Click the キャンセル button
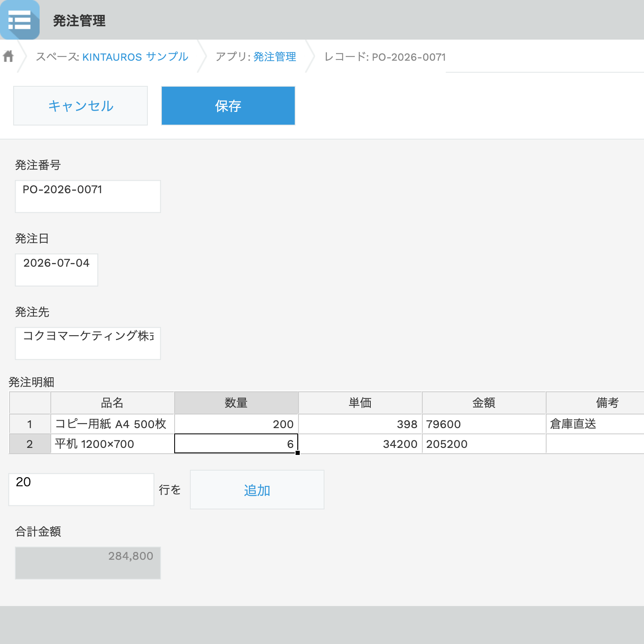644x644 pixels. (x=80, y=106)
